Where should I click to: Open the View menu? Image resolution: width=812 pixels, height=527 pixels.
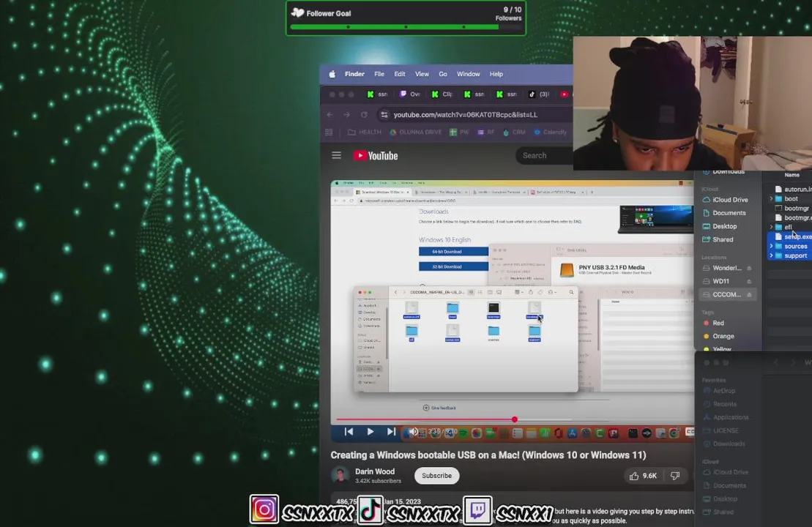(422, 74)
